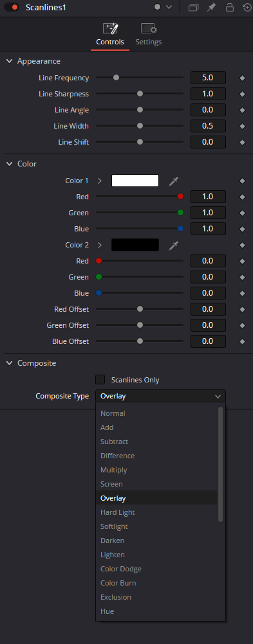Click Line Shift keyframe diamond

[x=242, y=142]
